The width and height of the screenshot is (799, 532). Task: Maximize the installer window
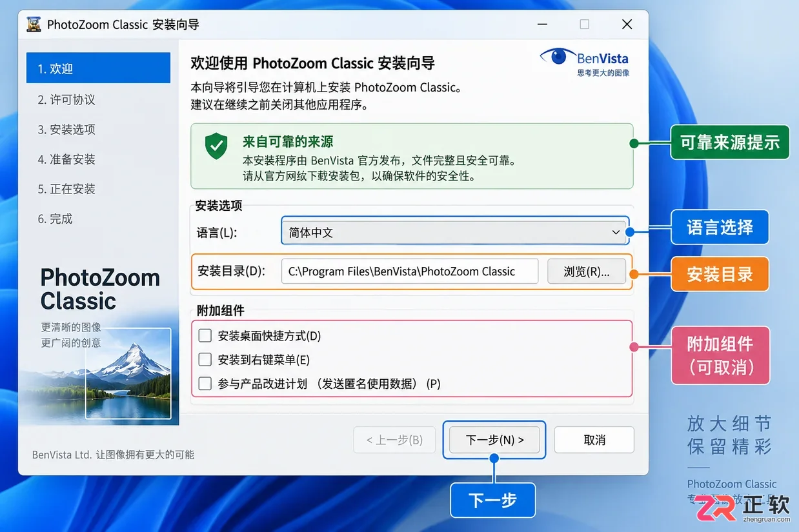(x=585, y=25)
